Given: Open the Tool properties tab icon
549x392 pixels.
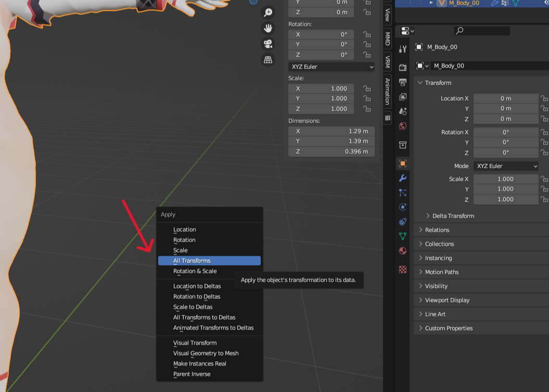Looking at the screenshot, I should [x=403, y=49].
